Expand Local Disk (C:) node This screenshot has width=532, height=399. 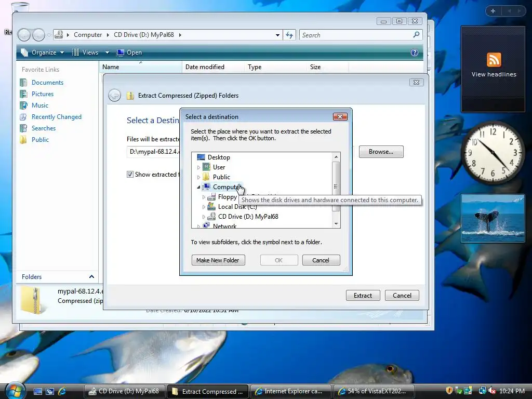click(x=204, y=207)
